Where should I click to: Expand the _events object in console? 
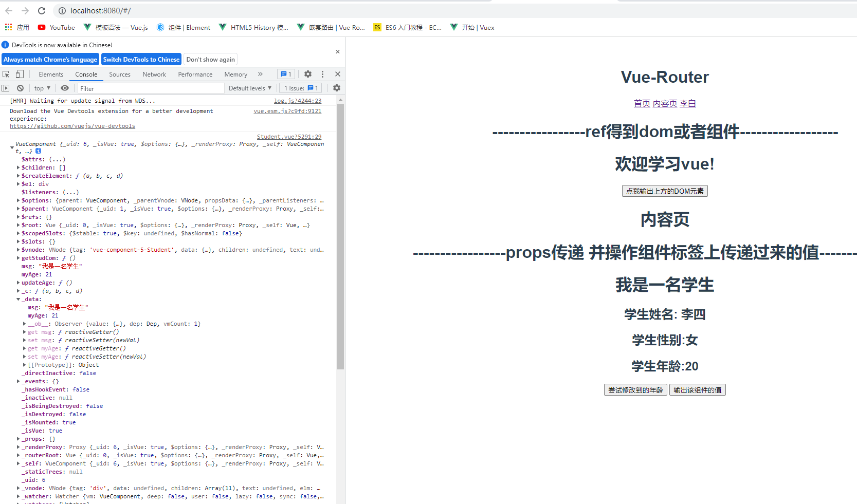click(18, 381)
